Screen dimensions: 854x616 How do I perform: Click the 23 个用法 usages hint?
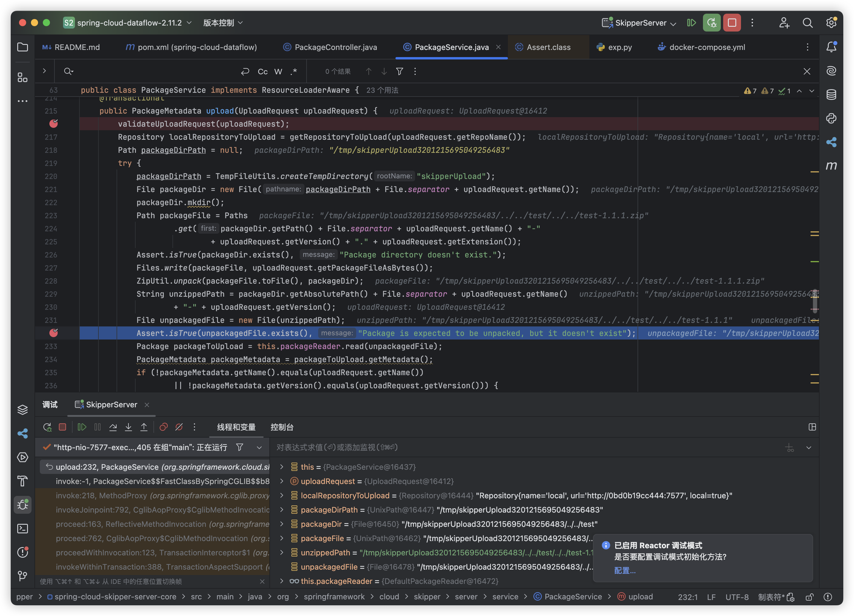tap(382, 90)
